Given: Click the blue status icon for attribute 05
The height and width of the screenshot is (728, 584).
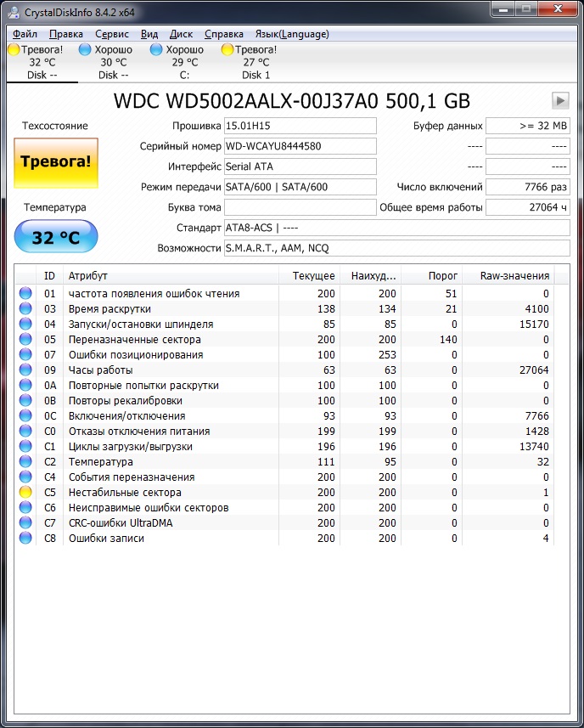Looking at the screenshot, I should point(25,340).
